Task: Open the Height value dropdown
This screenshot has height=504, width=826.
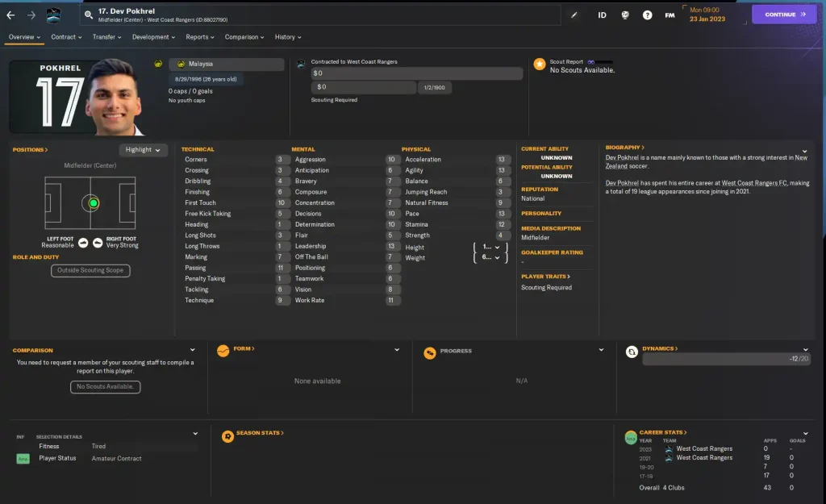Action: pos(491,247)
